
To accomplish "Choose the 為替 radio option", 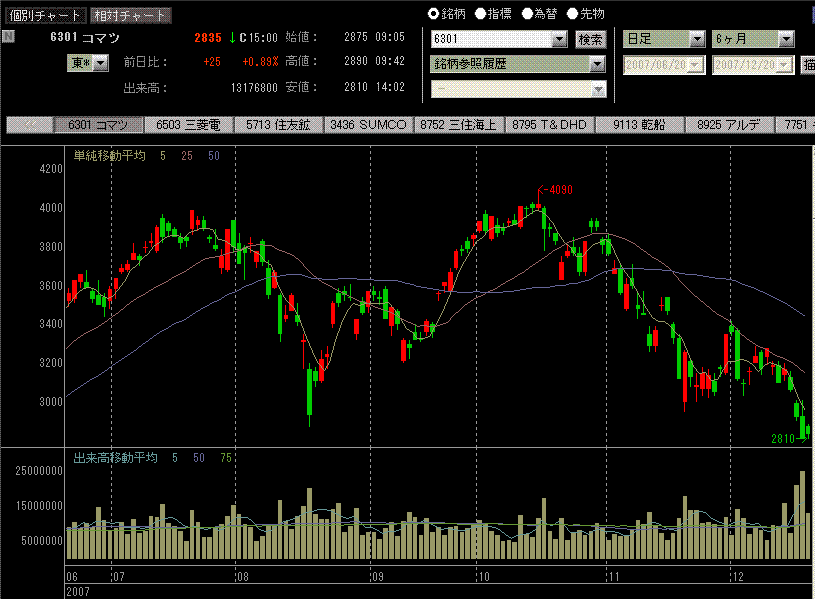I will tap(527, 14).
